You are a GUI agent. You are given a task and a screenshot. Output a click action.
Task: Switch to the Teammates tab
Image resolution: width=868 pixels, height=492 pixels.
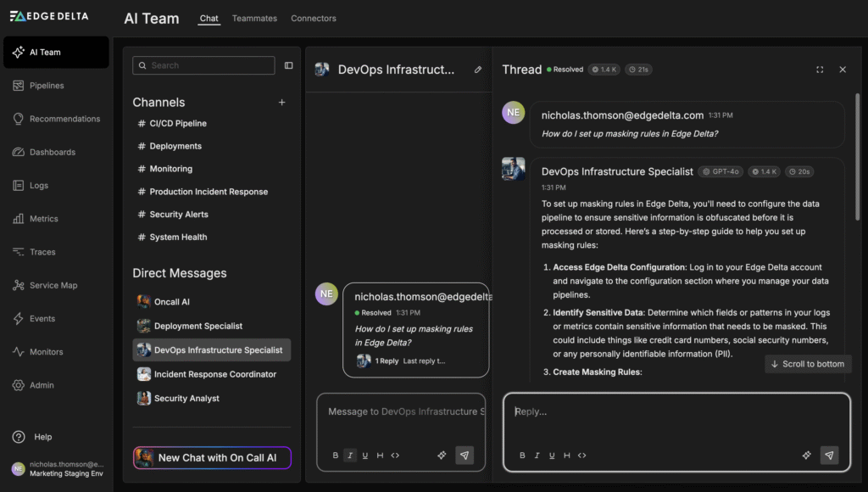254,19
